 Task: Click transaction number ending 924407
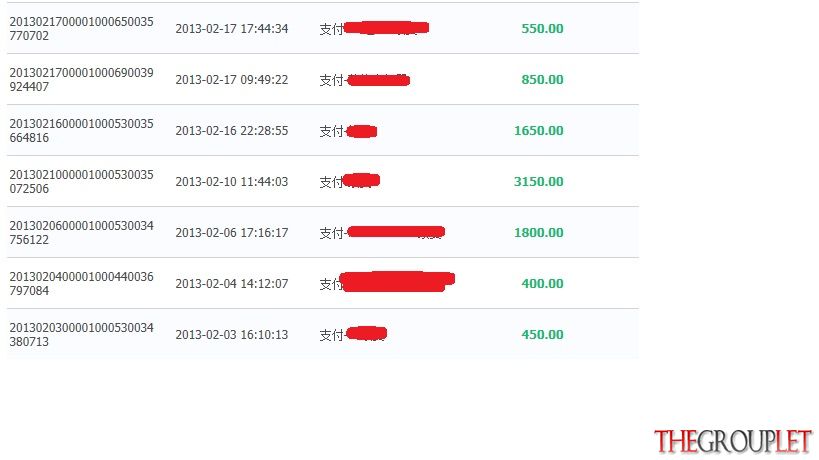[x=81, y=80]
